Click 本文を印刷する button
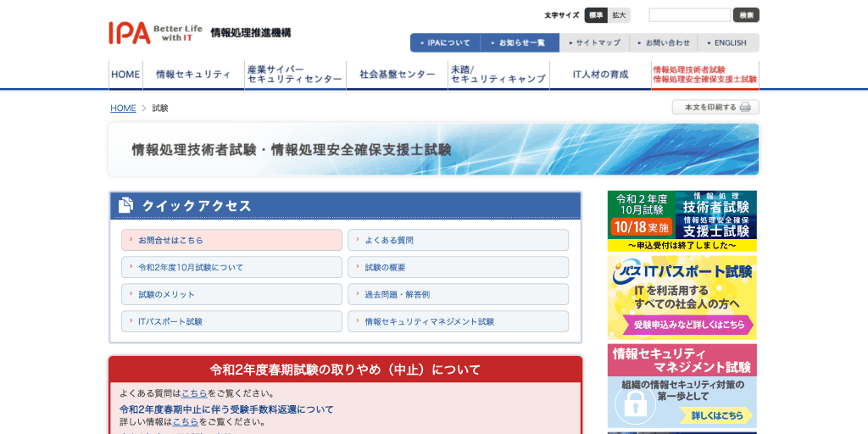The width and height of the screenshot is (868, 434). coord(715,108)
